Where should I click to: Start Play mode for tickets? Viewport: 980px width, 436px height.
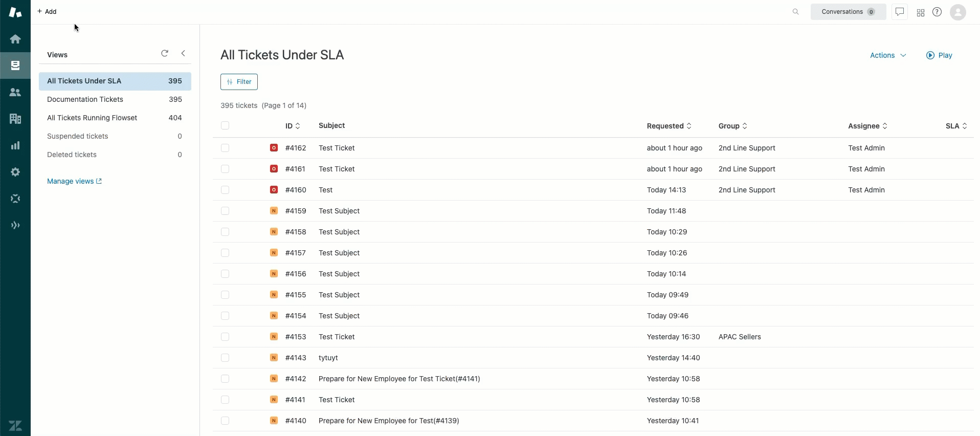click(939, 55)
